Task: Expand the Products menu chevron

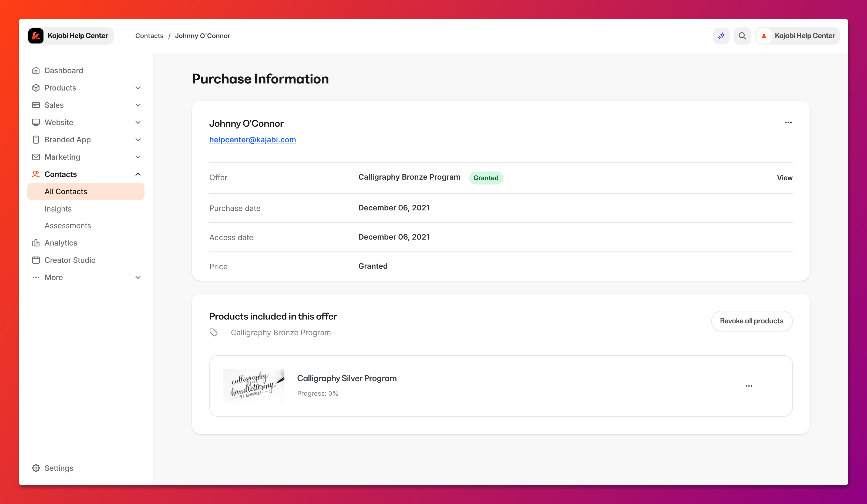Action: (x=138, y=88)
